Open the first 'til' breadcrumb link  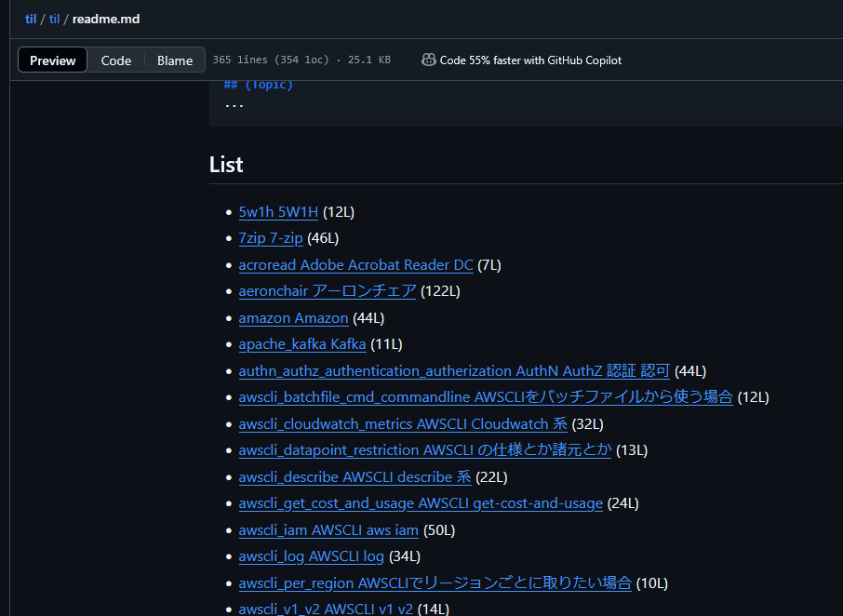(31, 19)
